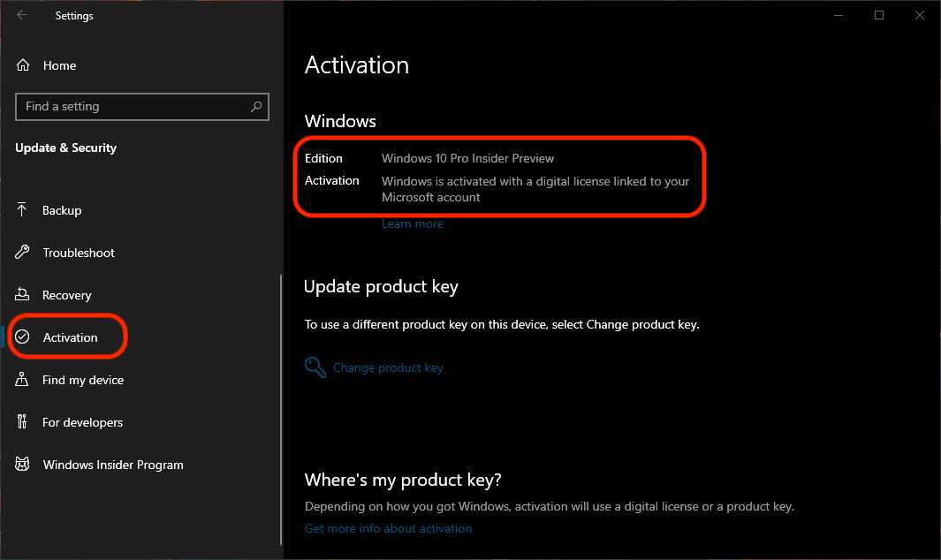Focus the Find a setting search box

click(133, 107)
